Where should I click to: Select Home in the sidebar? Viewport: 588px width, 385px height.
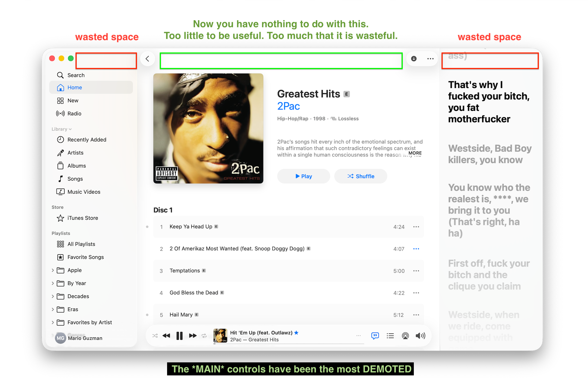click(91, 88)
